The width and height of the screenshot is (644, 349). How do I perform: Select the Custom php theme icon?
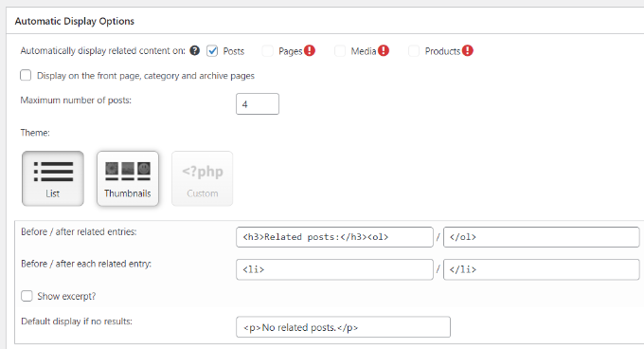(202, 178)
